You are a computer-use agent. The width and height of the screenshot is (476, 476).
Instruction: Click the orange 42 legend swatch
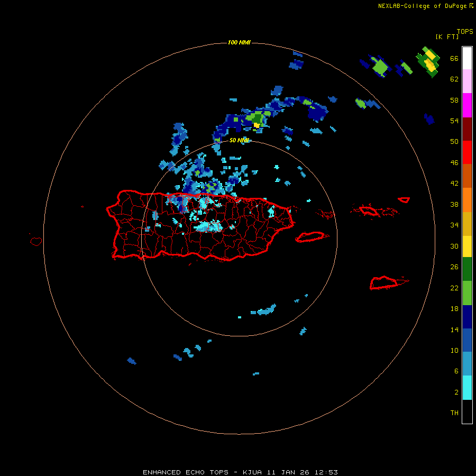pos(467,200)
